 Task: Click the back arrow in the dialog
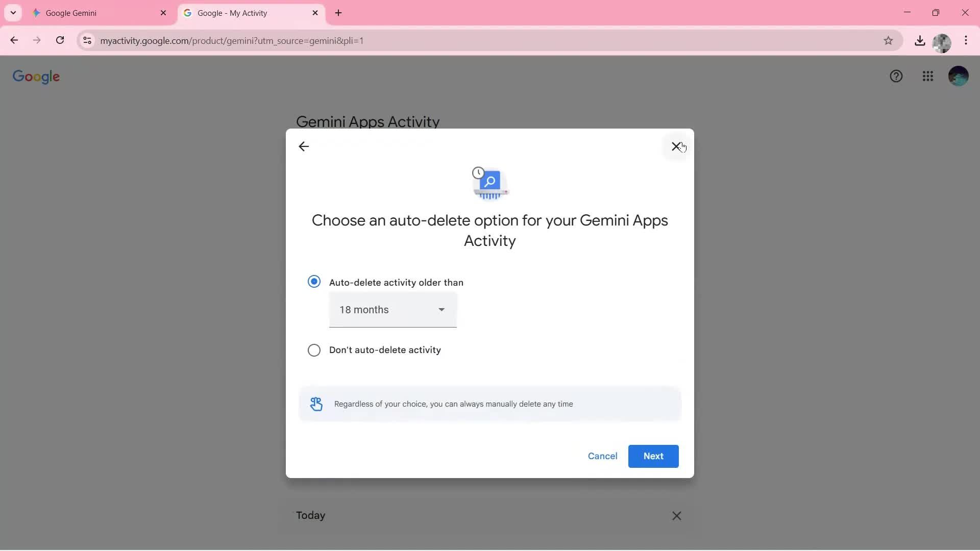pos(304,146)
